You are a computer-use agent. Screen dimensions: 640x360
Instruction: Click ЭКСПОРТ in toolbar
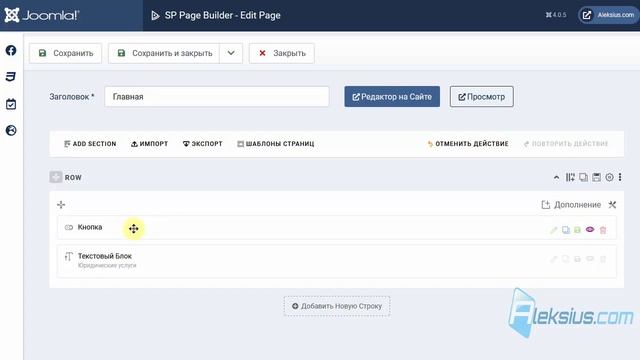pos(202,144)
